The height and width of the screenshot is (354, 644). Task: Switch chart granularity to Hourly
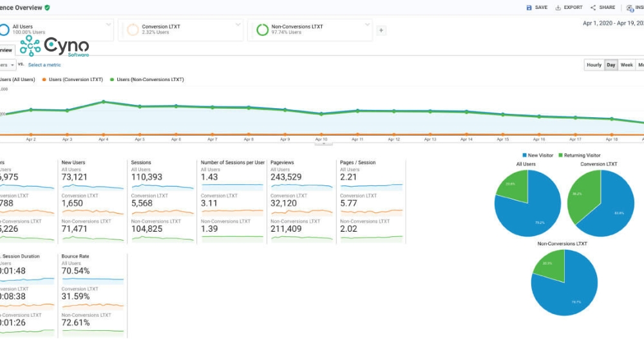594,65
